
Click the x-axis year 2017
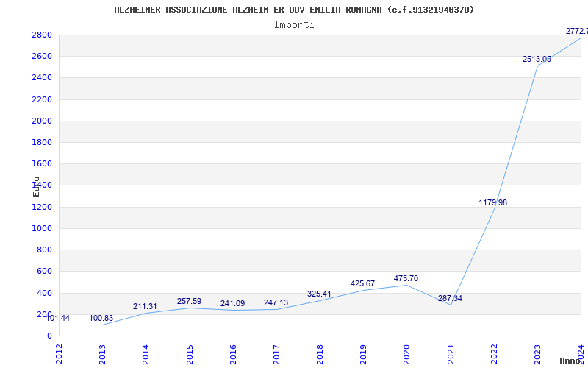pos(276,354)
